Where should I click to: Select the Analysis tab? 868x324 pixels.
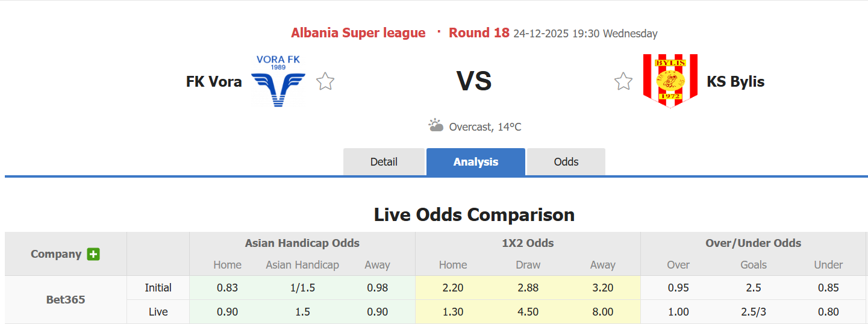(x=476, y=162)
